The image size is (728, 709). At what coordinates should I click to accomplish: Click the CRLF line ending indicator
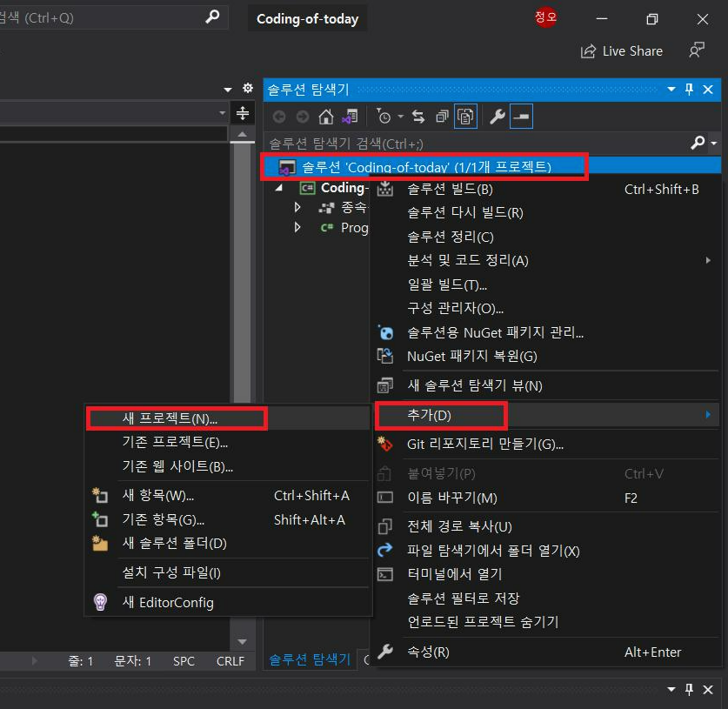230,661
